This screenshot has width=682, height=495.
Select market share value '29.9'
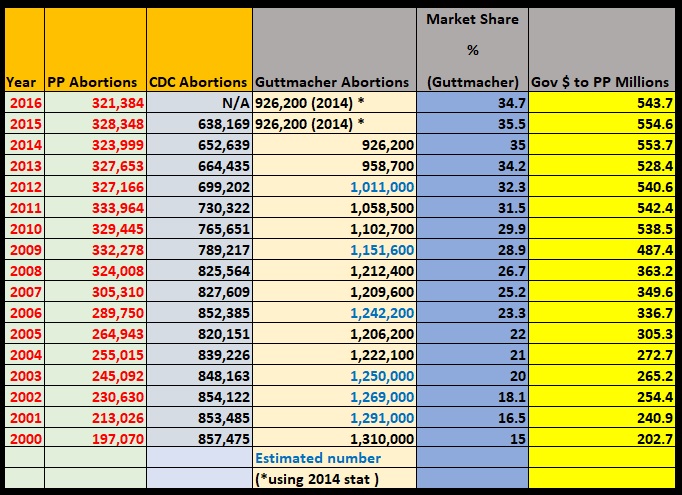pos(512,229)
